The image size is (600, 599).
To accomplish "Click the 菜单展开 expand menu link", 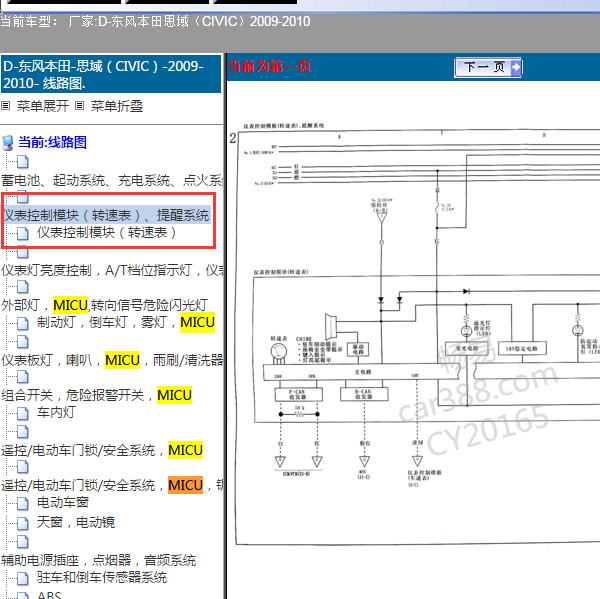I will [42, 106].
